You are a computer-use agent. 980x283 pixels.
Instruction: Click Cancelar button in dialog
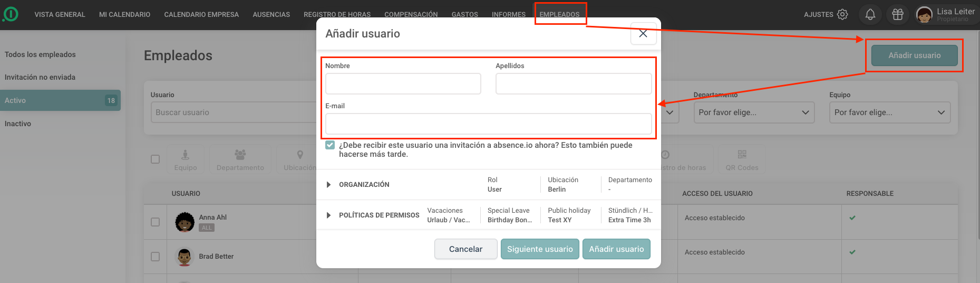(x=465, y=249)
